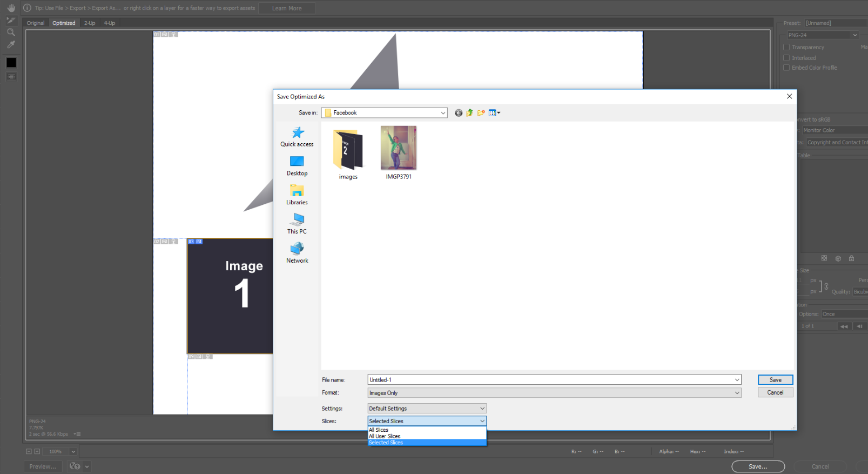This screenshot has width=868, height=474.
Task: Open the Default Settings dropdown
Action: 427,409
